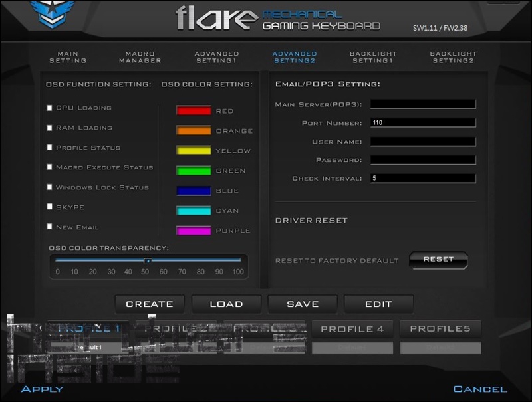Check Macro Execute Status option
The height and width of the screenshot is (402, 532).
[x=49, y=167]
